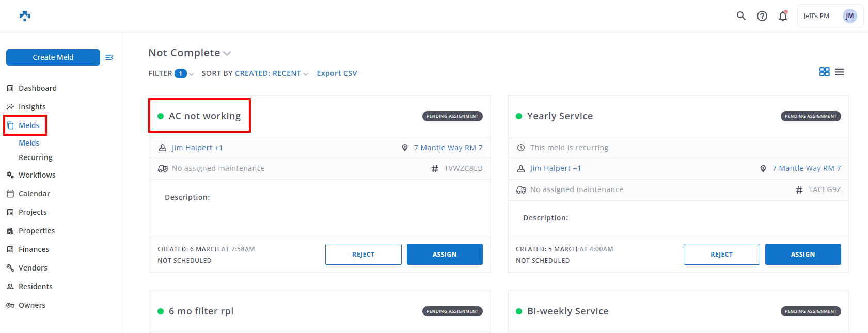Click Export CSV link
This screenshot has height=333, width=868.
coord(337,73)
